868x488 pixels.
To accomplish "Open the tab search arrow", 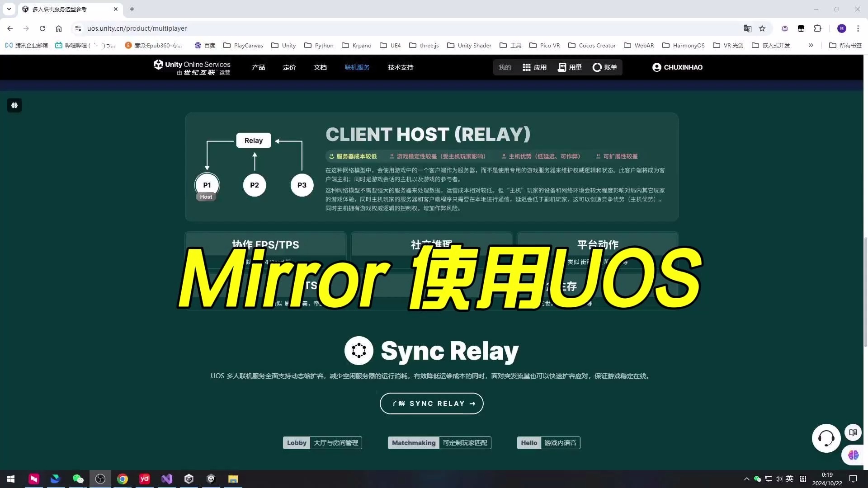I will [9, 9].
